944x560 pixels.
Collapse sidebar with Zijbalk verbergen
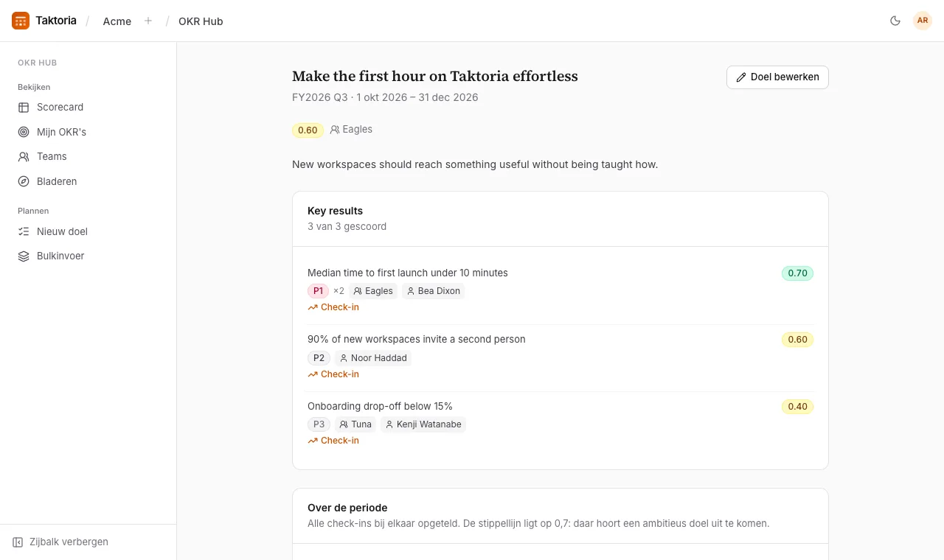click(60, 542)
